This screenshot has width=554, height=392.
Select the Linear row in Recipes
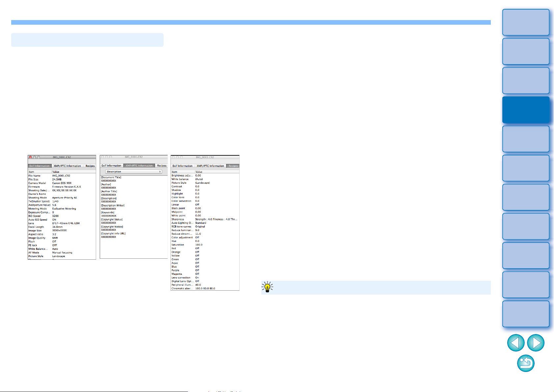(x=205, y=204)
